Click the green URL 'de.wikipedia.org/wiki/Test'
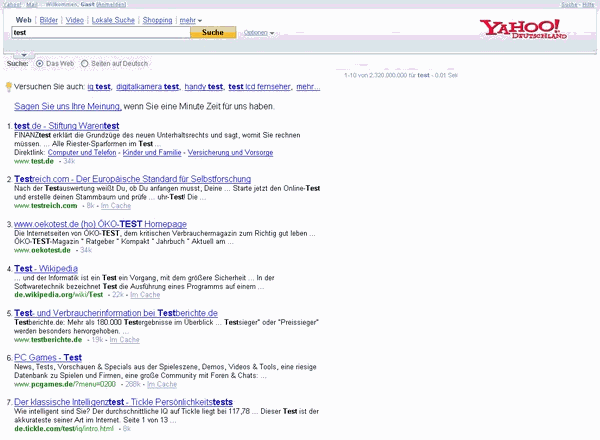Image resolution: width=600 pixels, height=440 pixels. [59, 295]
